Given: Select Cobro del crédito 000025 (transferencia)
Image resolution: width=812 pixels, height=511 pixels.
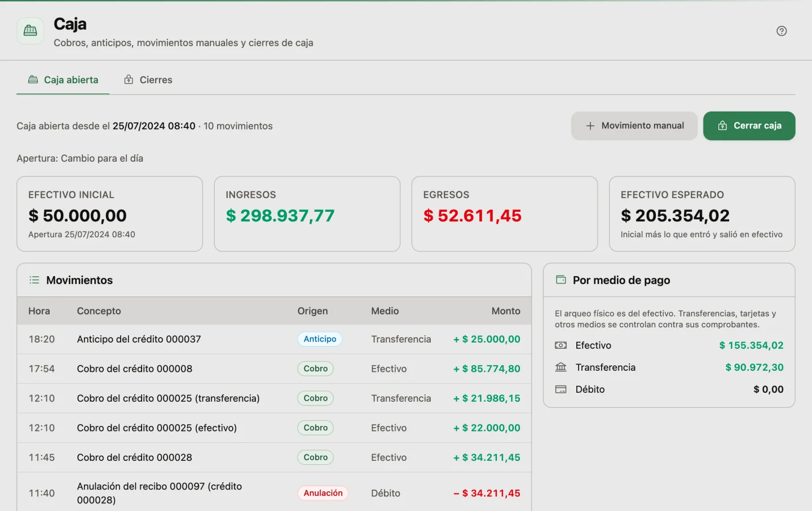Looking at the screenshot, I should point(274,398).
